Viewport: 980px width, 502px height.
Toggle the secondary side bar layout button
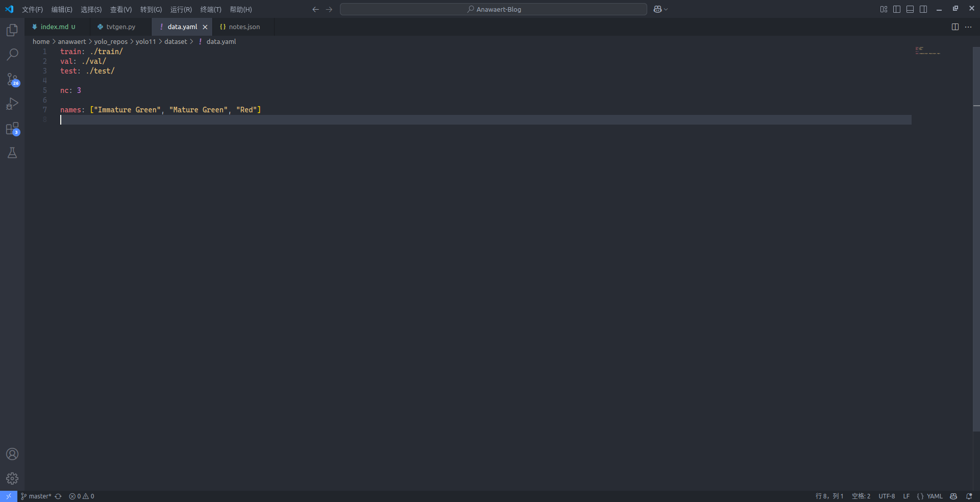coord(923,9)
